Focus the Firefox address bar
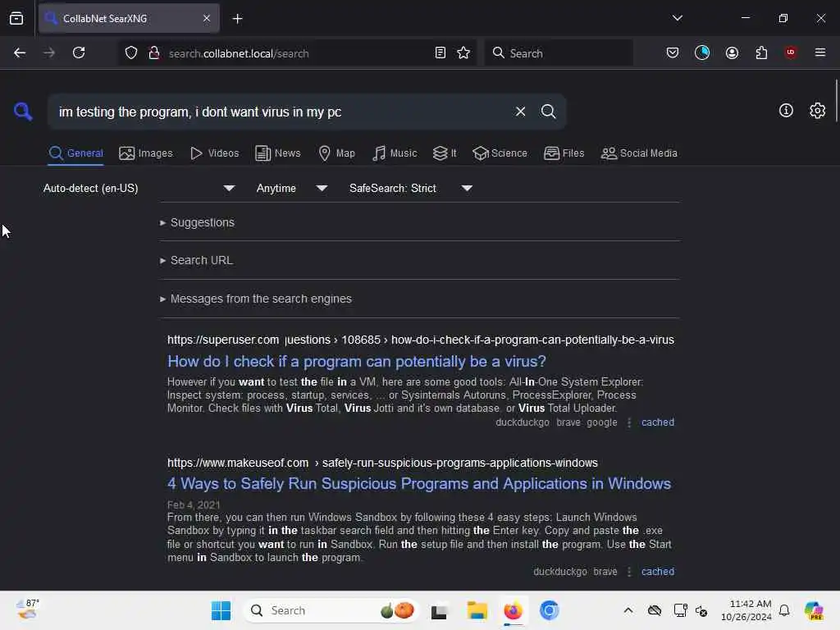This screenshot has height=630, width=840. pyautogui.click(x=297, y=53)
